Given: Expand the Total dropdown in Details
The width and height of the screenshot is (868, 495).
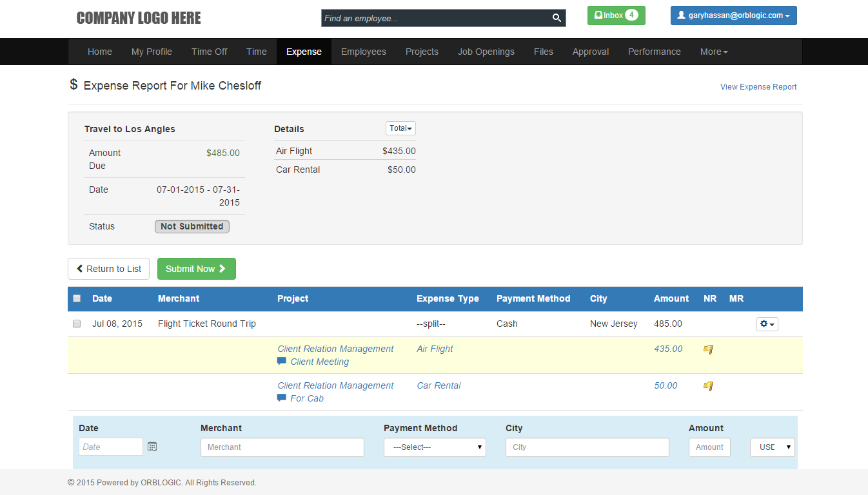Looking at the screenshot, I should [x=400, y=128].
